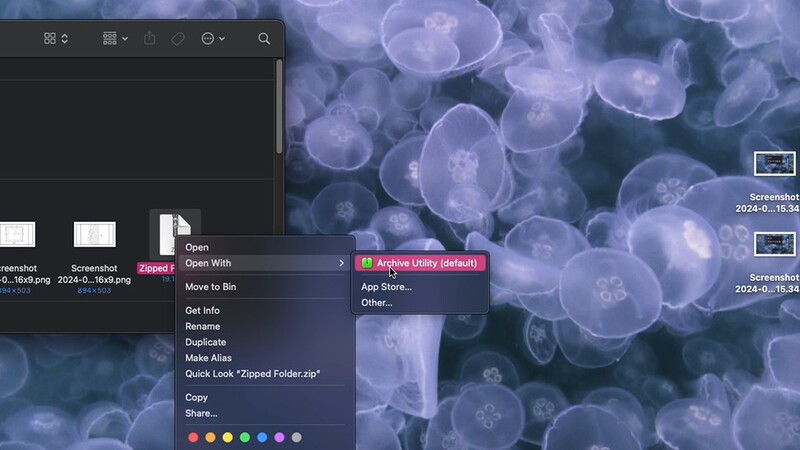Choose Quick Look "Zipped Folder.zip"
This screenshot has height=450, width=800.
(252, 374)
